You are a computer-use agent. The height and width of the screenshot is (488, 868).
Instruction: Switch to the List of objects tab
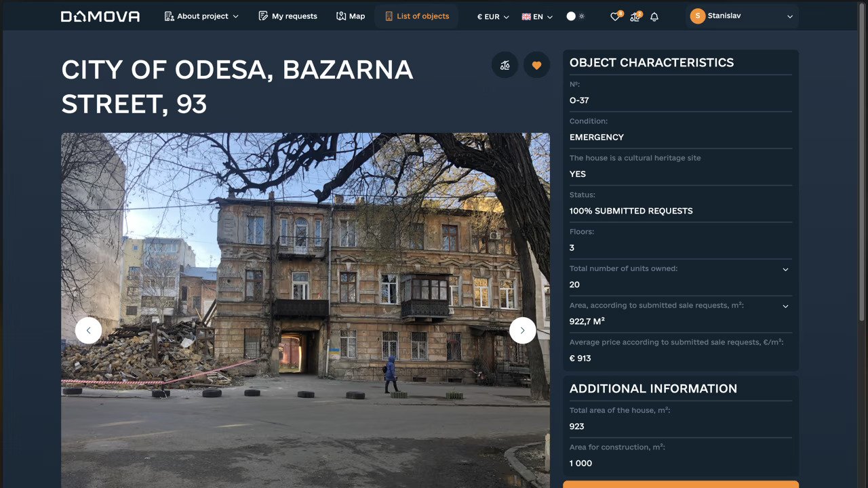pos(416,16)
